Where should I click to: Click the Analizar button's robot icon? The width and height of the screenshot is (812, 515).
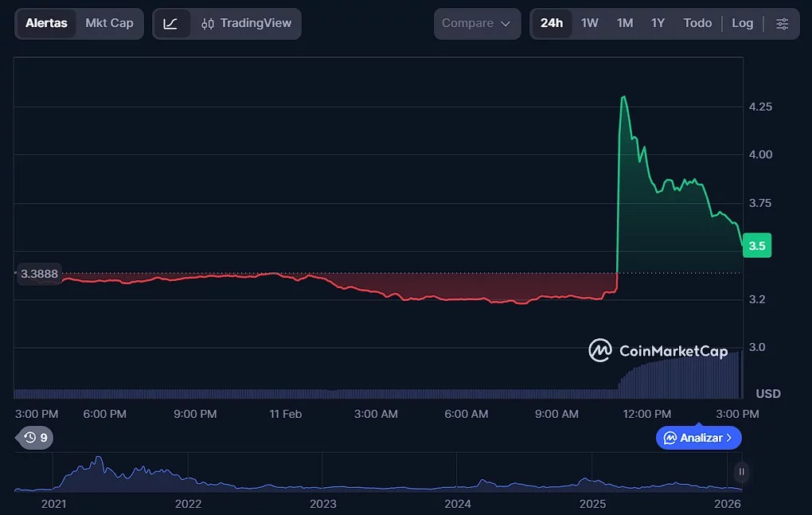(x=670, y=438)
